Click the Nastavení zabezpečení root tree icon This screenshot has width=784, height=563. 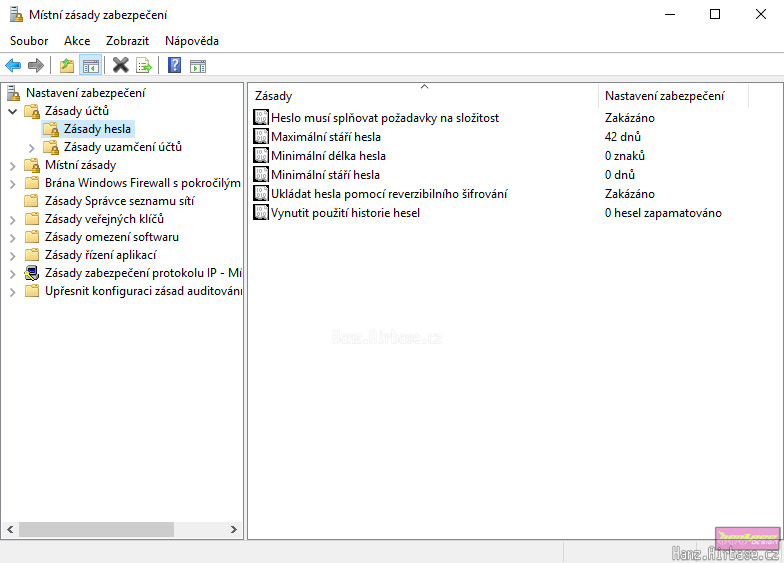[14, 92]
